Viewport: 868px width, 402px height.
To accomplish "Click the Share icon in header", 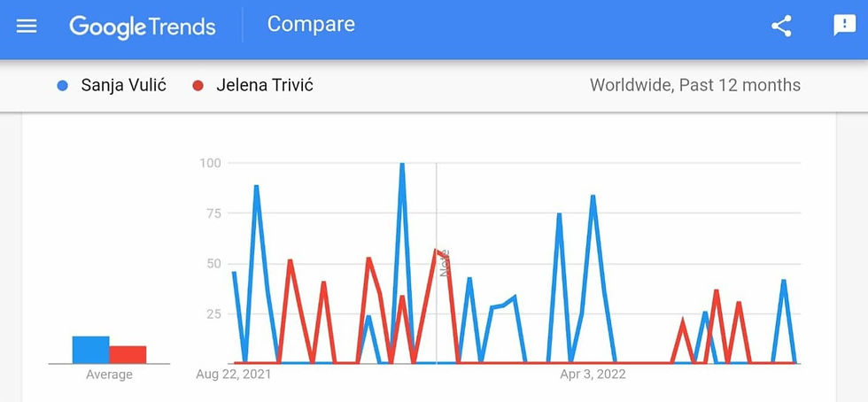I will tap(781, 26).
